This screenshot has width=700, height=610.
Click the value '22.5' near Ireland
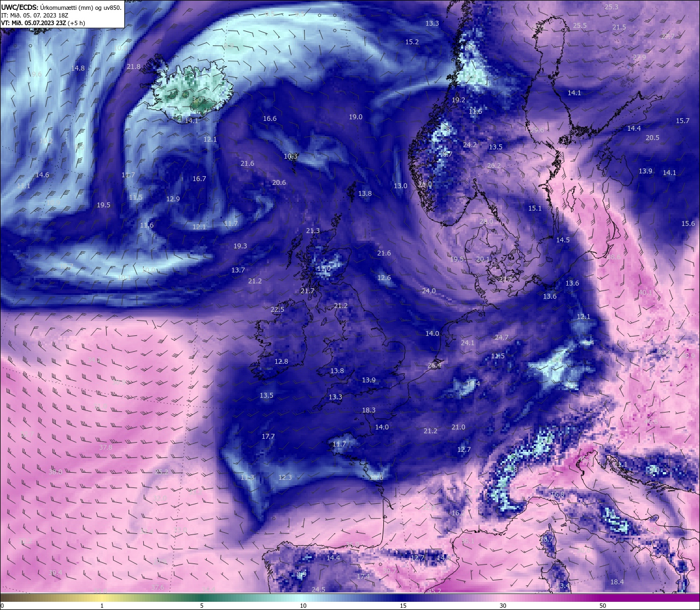tap(277, 310)
